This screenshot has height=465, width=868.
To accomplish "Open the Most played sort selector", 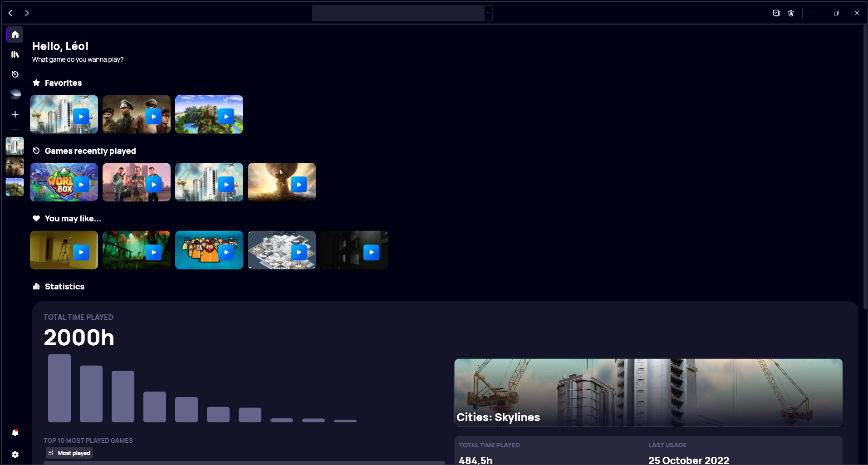I will (x=69, y=453).
